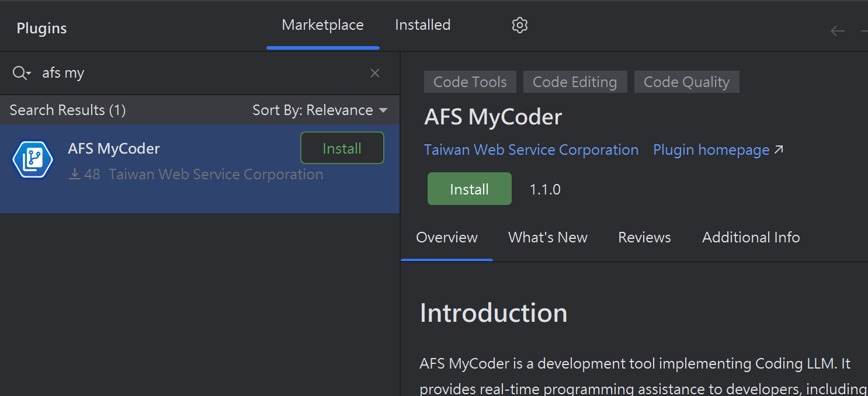868x396 pixels.
Task: Open search options magnifier dropdown
Action: point(22,73)
